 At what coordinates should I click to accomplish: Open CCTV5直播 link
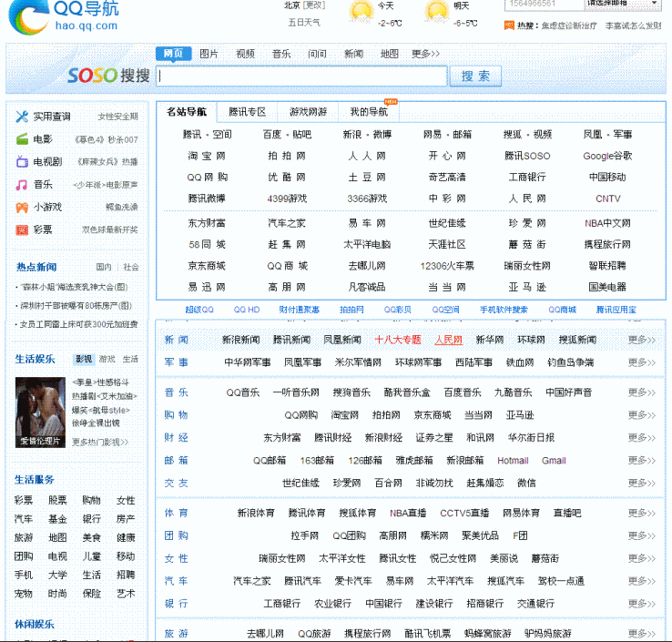tap(464, 513)
